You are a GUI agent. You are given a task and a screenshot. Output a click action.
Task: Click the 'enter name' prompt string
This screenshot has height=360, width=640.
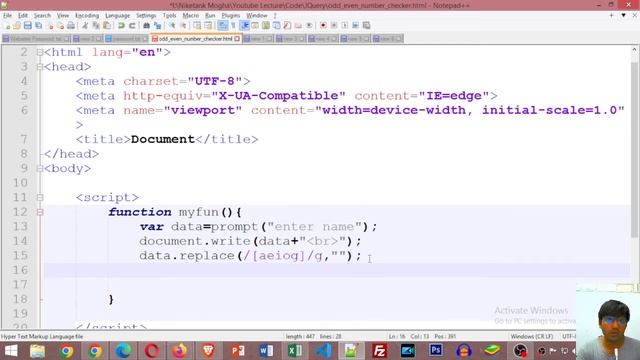(315, 227)
